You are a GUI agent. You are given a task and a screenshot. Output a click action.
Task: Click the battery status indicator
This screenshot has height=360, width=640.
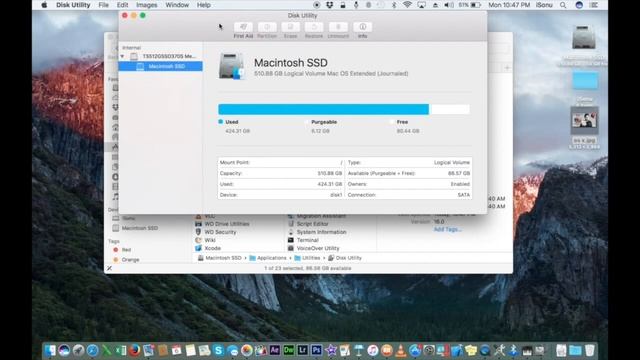coord(469,5)
